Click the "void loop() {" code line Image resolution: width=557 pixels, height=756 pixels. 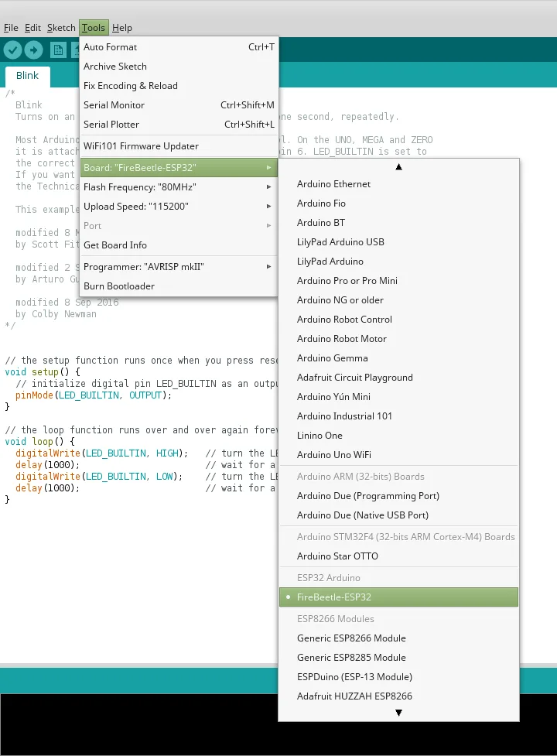click(x=40, y=442)
